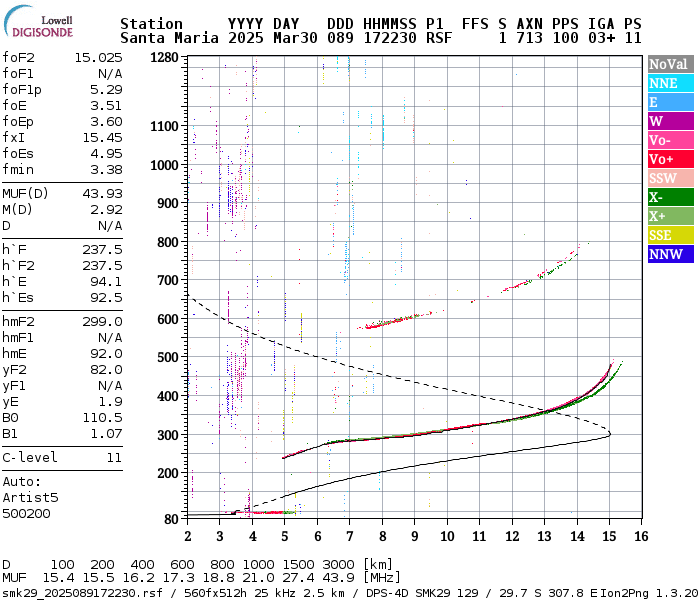Click the 80 height axis label
Image resolution: width=700 pixels, height=600 pixels.
[x=171, y=519]
